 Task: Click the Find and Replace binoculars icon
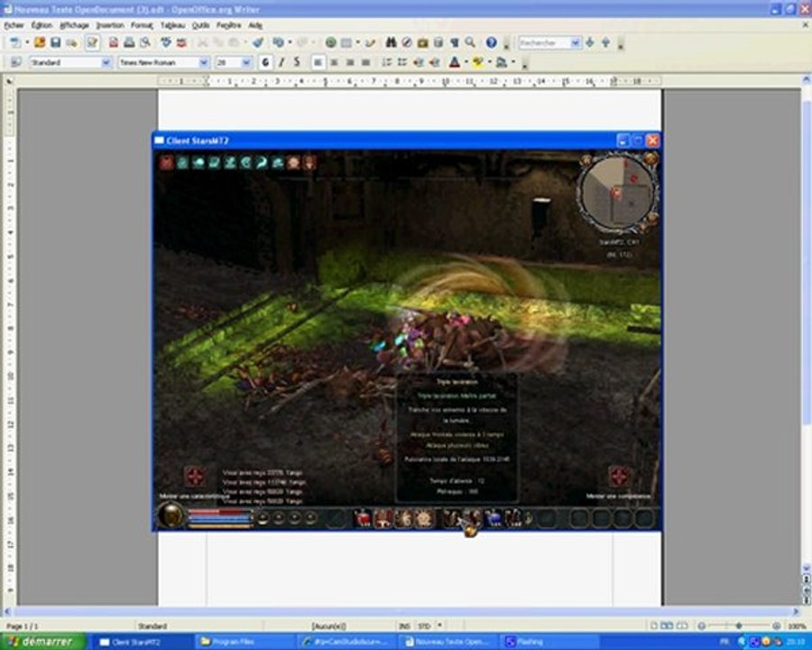[x=392, y=42]
